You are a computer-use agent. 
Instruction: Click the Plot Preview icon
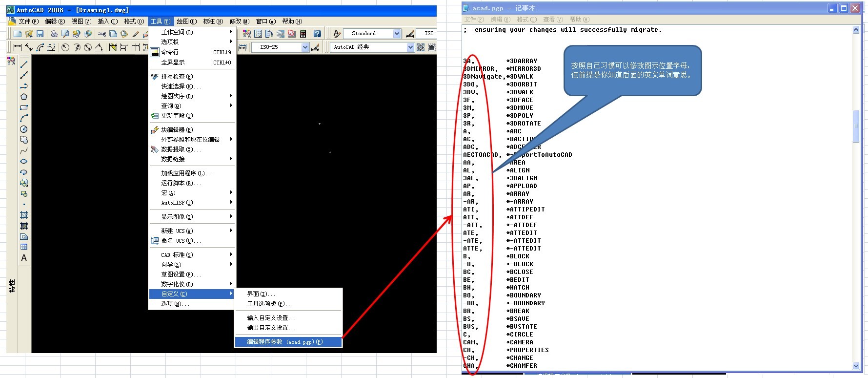pos(65,34)
